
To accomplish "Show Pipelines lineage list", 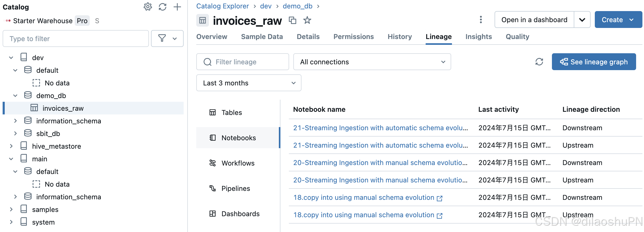I will coord(238,188).
